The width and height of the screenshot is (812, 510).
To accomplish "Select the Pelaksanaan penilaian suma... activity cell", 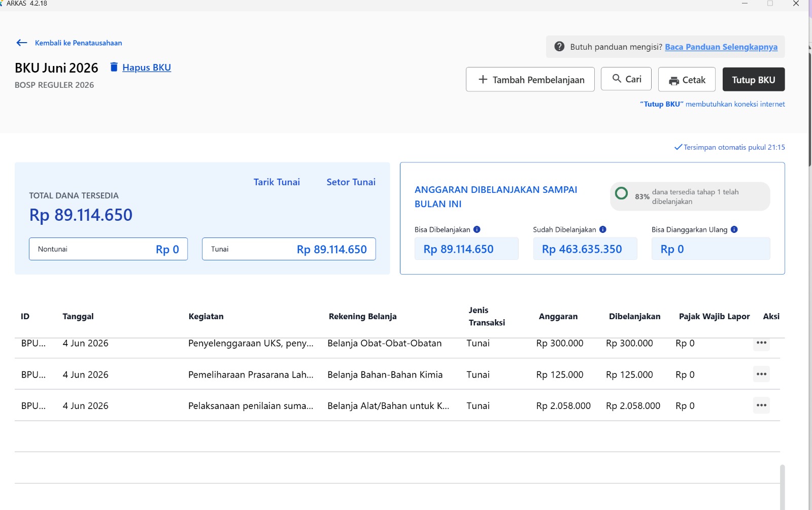I will [251, 405].
